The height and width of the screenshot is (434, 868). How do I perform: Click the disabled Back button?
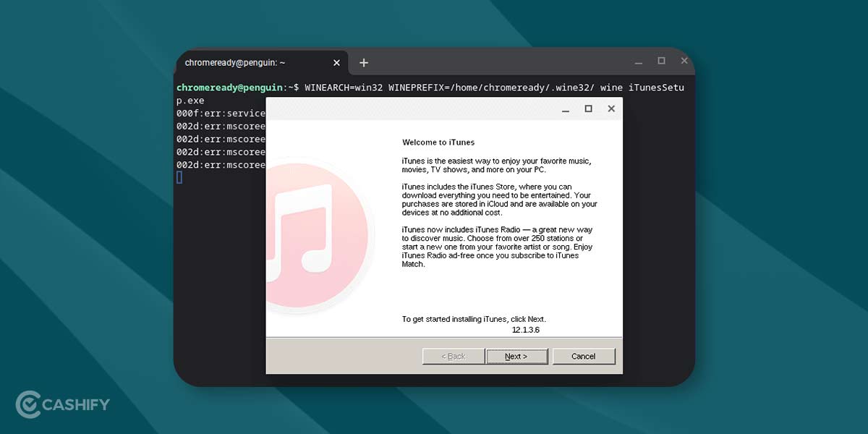click(453, 356)
